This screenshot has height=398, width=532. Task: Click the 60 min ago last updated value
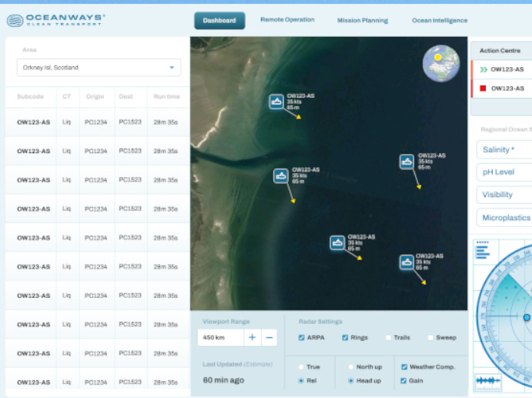223,380
